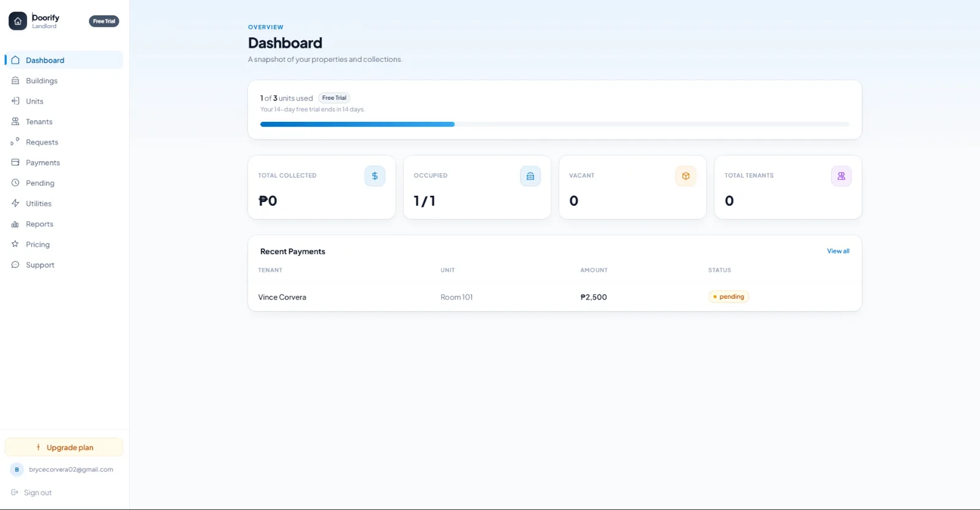Image resolution: width=980 pixels, height=510 pixels.
Task: Open Pricing in sidebar
Action: [x=64, y=244]
